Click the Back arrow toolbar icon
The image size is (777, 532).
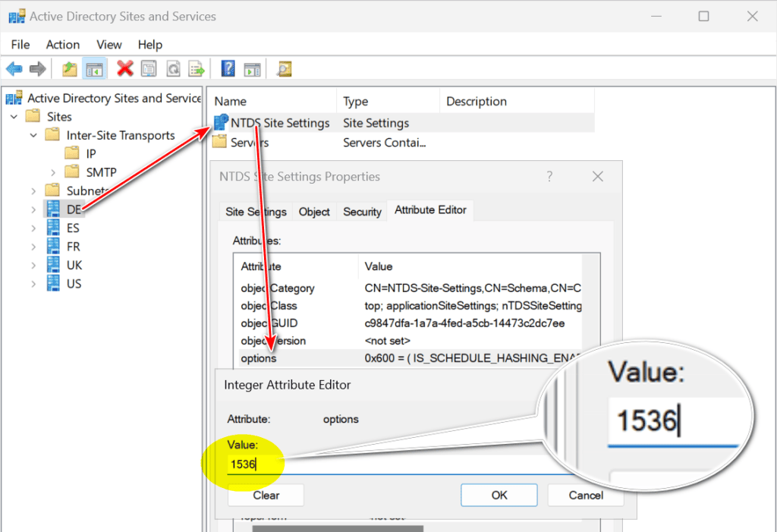(x=14, y=69)
